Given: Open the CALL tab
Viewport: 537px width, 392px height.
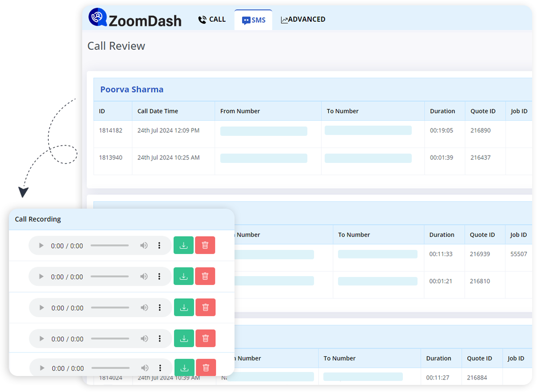Looking at the screenshot, I should tap(212, 20).
